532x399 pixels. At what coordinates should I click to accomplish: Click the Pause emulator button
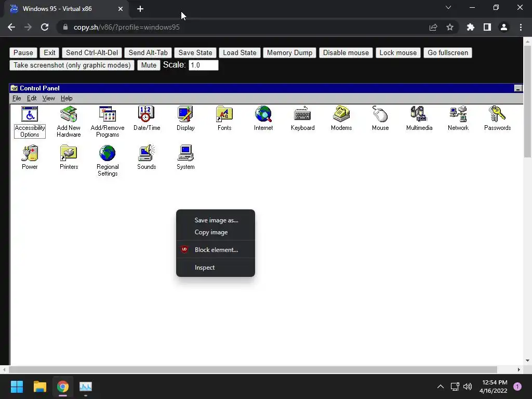pyautogui.click(x=23, y=52)
